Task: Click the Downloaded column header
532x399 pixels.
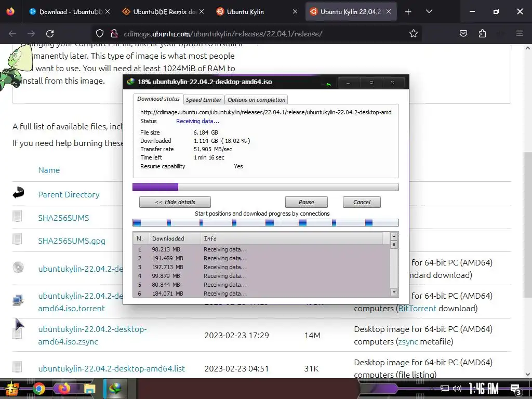Action: point(175,238)
